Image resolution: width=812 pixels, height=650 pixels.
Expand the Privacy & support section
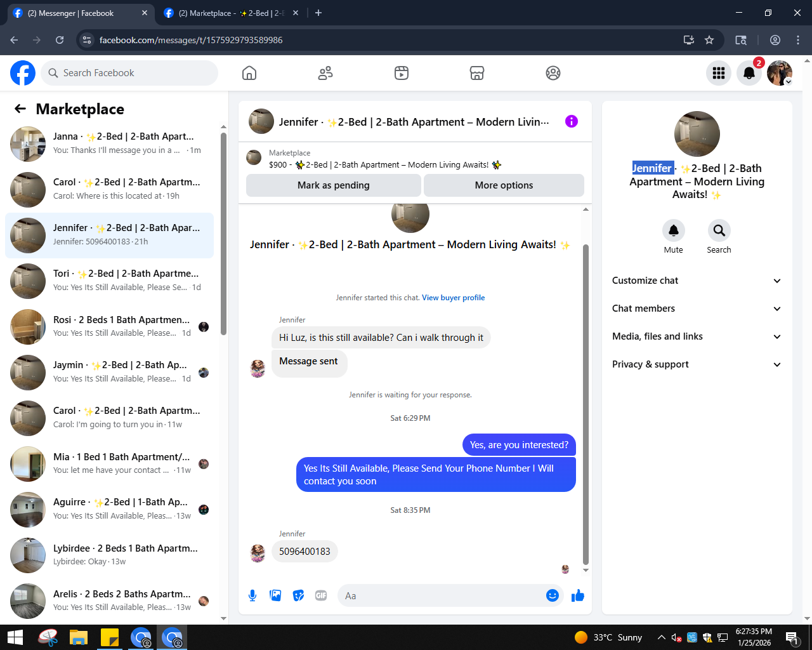click(697, 364)
